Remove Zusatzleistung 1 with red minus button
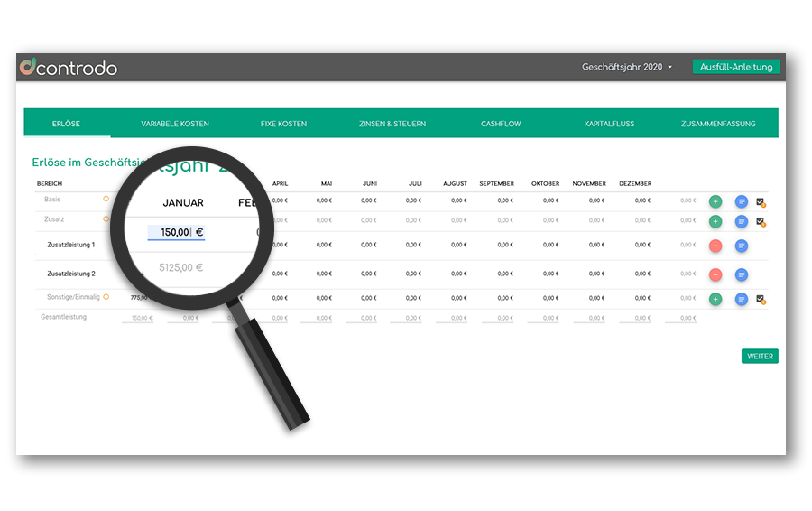This screenshot has width=812, height=511. point(715,246)
